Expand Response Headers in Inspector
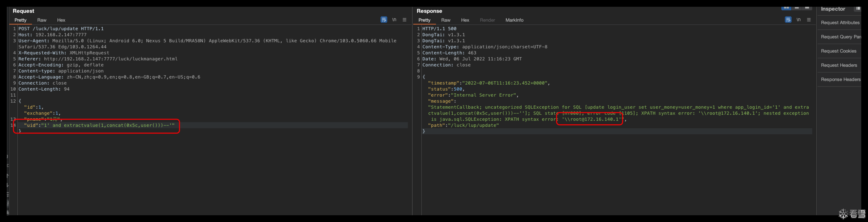 [840, 79]
